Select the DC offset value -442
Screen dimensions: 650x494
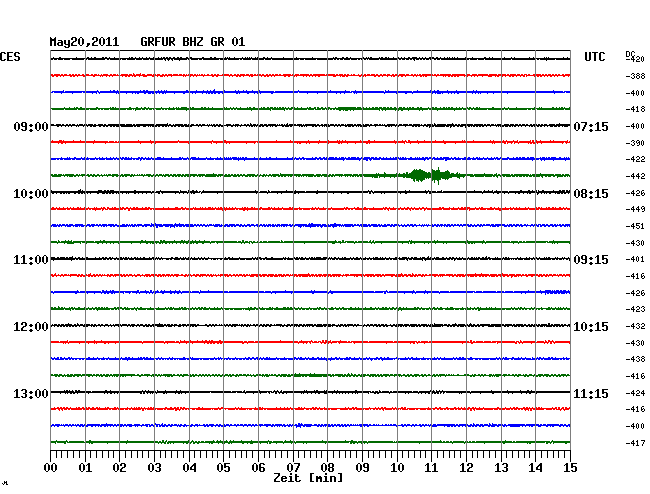point(635,176)
